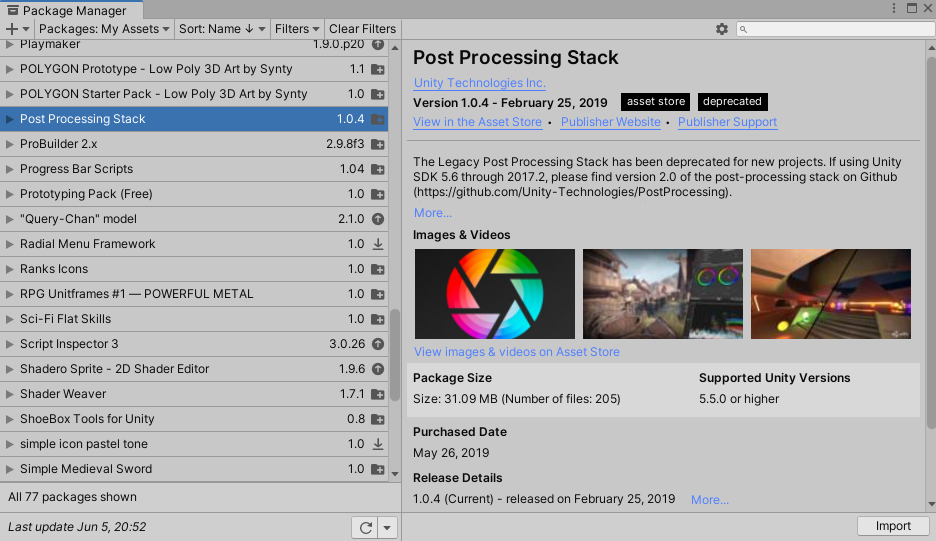Expand the ProBuilder 2.x package row

(10, 145)
